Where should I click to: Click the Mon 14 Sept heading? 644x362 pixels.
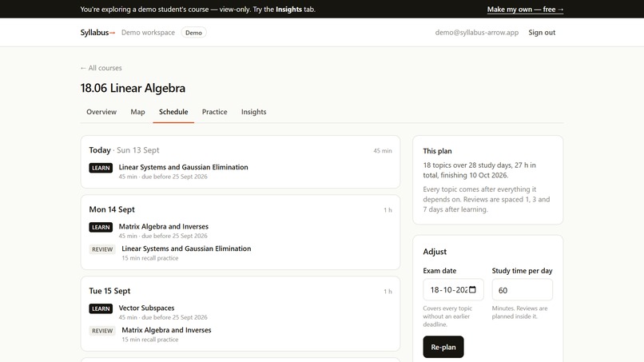(x=112, y=209)
